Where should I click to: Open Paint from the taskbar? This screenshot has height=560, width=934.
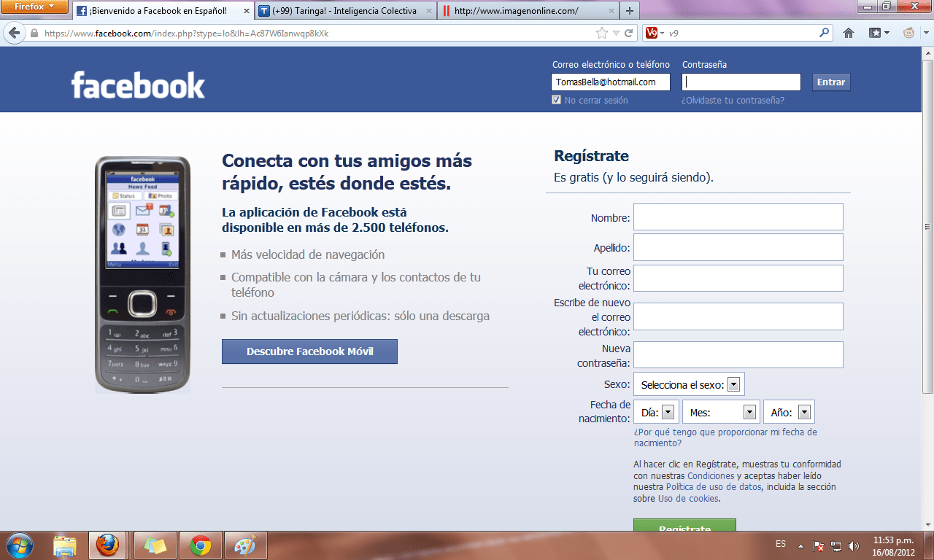point(246,545)
